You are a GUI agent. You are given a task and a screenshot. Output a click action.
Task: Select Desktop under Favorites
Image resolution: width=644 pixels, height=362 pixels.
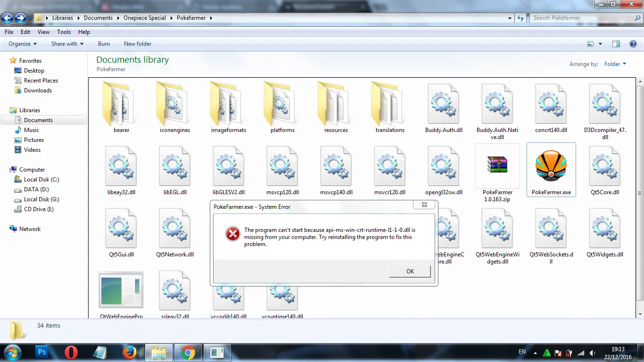[x=34, y=71]
